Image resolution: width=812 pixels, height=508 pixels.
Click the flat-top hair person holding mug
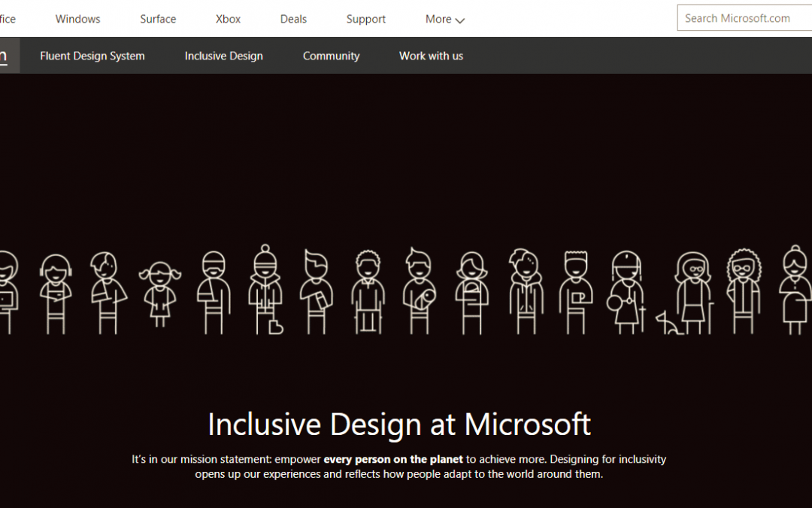coord(575,293)
